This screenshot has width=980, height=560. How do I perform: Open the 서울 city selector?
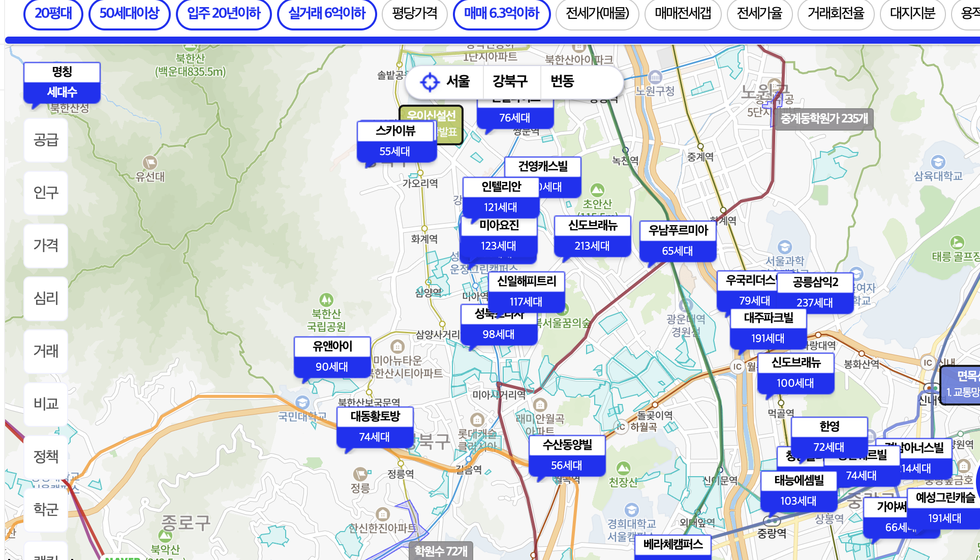(458, 81)
